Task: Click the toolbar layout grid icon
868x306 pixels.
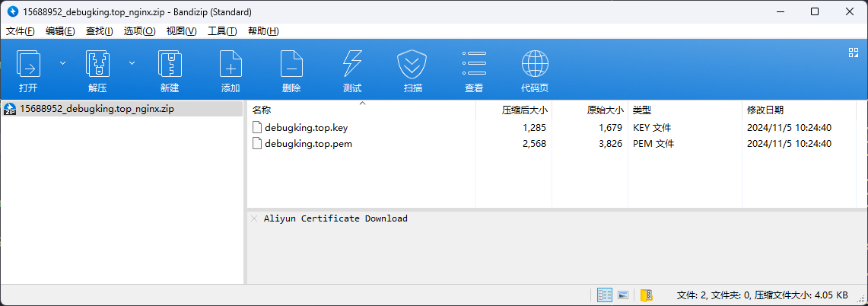Action: 853,53
